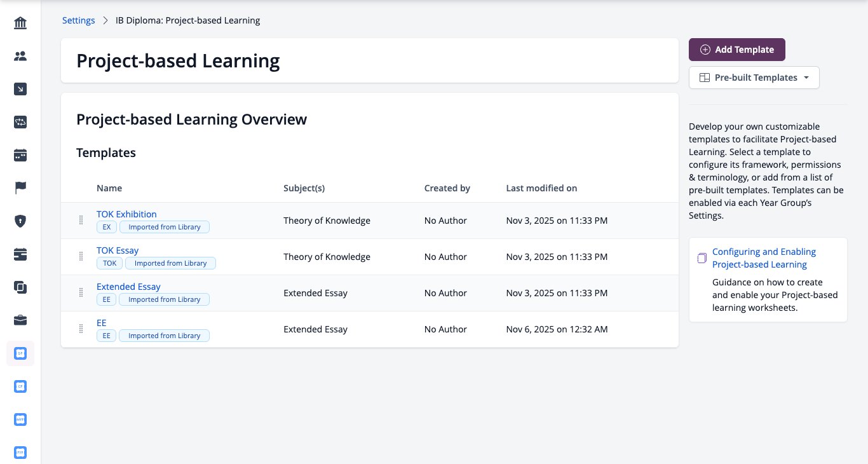
Task: Click the Nov 6, 2025 on 12:32 AM date
Action: click(x=557, y=329)
